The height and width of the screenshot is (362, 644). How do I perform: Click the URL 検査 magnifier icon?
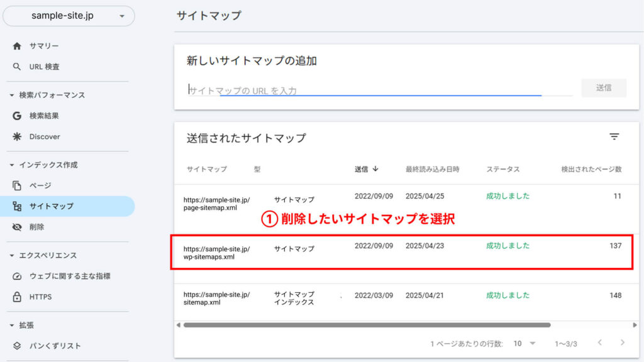[17, 67]
